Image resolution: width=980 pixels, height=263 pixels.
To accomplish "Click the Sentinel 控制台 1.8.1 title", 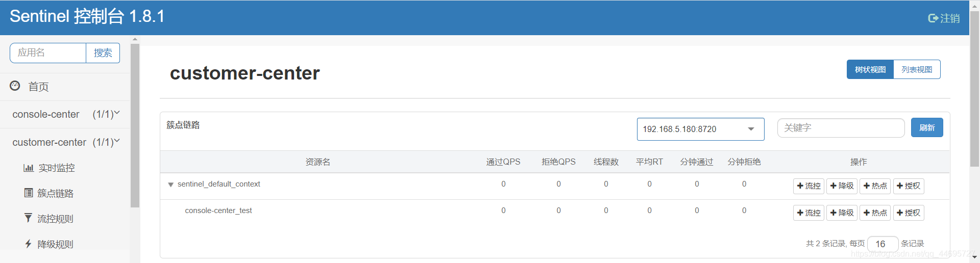I will coord(87,16).
